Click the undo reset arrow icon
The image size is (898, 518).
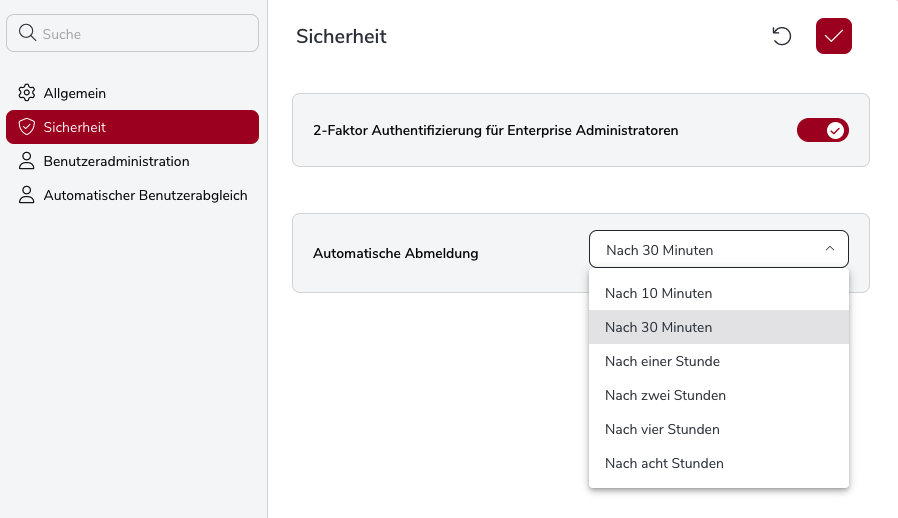pos(782,36)
